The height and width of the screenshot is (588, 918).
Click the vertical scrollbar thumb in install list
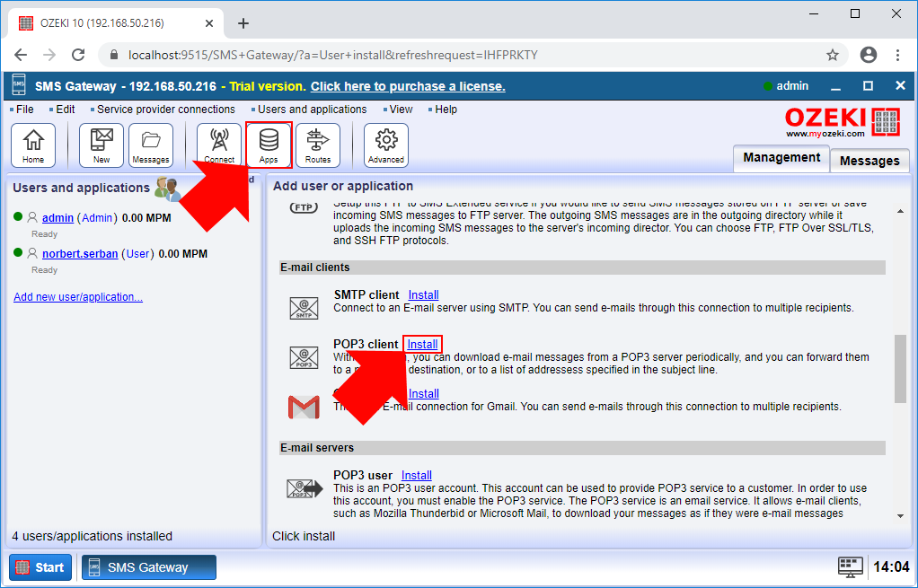tap(900, 369)
